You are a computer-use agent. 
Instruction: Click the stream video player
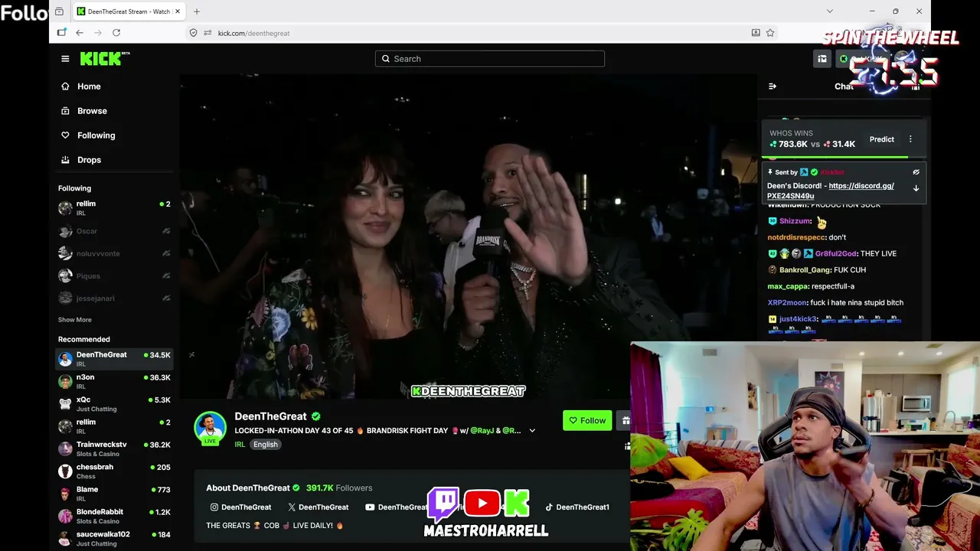click(469, 236)
